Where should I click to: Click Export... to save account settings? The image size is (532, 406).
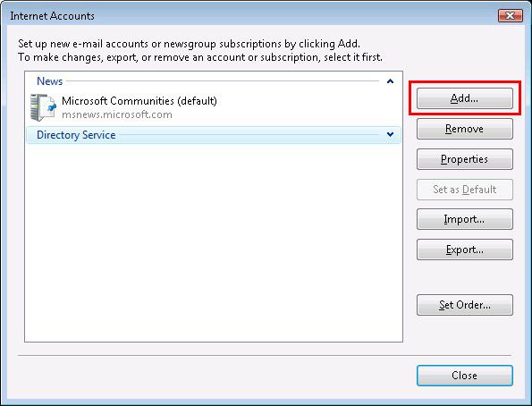pos(464,250)
